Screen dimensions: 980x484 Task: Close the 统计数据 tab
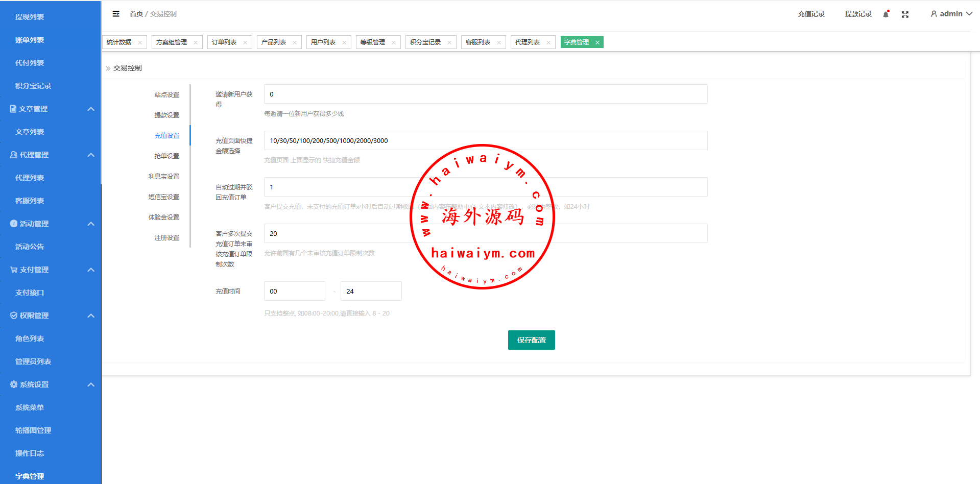[x=140, y=42]
